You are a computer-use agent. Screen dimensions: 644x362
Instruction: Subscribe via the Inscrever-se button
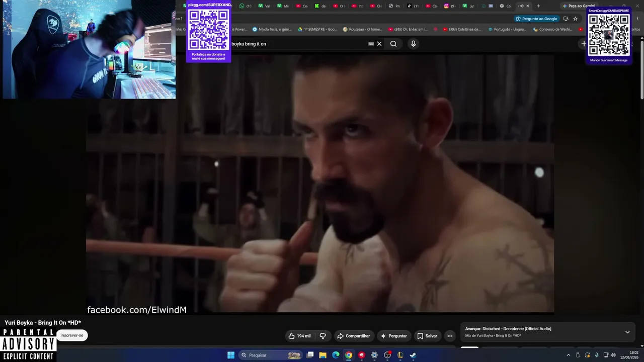click(72, 335)
